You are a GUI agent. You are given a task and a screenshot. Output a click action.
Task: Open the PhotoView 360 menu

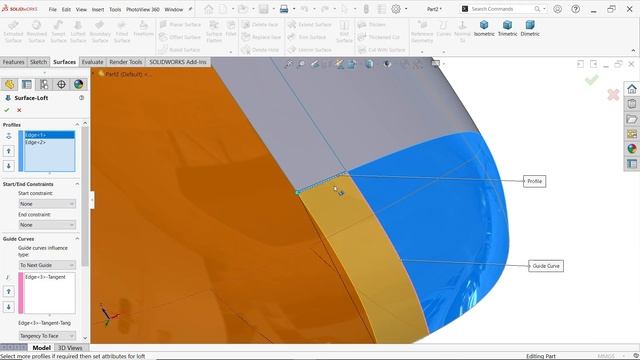point(142,9)
